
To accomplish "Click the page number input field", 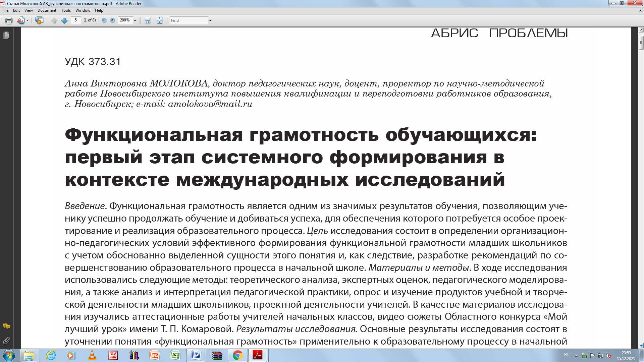I will pyautogui.click(x=76, y=20).
